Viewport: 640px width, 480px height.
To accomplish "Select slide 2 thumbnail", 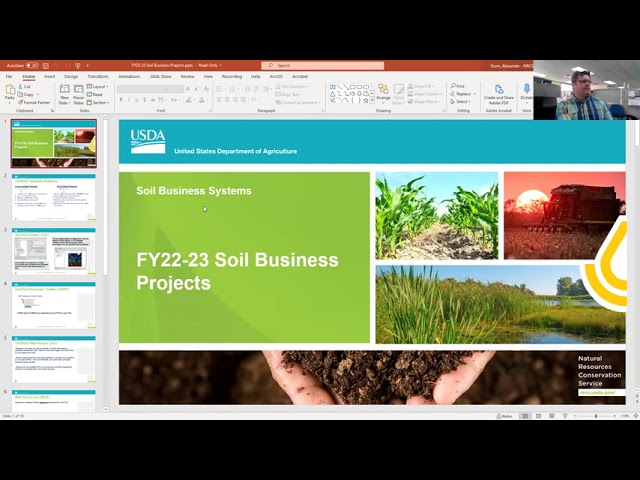I will 53,198.
